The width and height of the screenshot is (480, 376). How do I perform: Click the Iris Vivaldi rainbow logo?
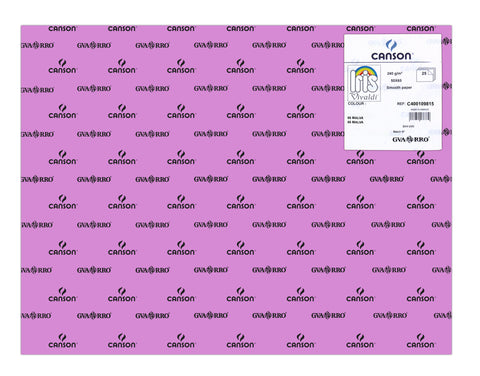click(x=364, y=83)
